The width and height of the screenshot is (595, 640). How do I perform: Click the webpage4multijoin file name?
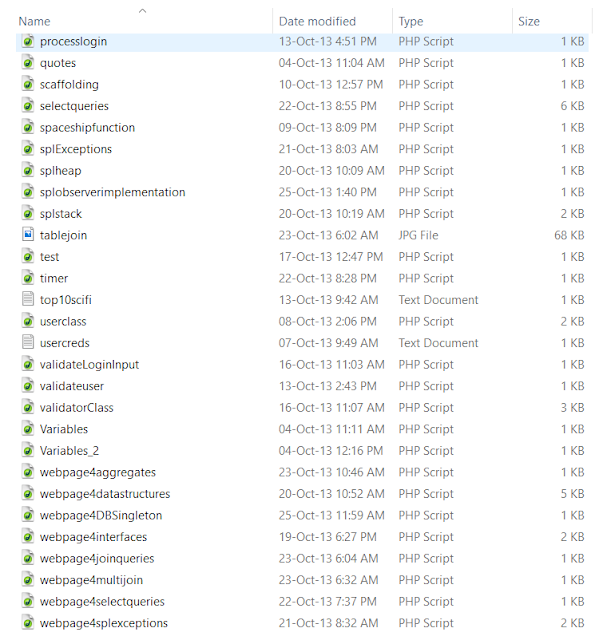(x=91, y=580)
